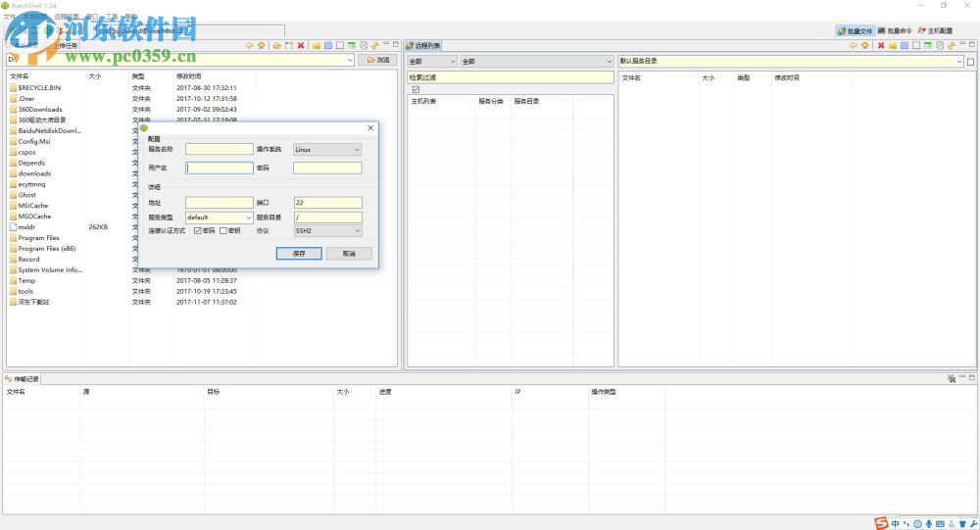Select the 传输记录 tab

coord(23,379)
